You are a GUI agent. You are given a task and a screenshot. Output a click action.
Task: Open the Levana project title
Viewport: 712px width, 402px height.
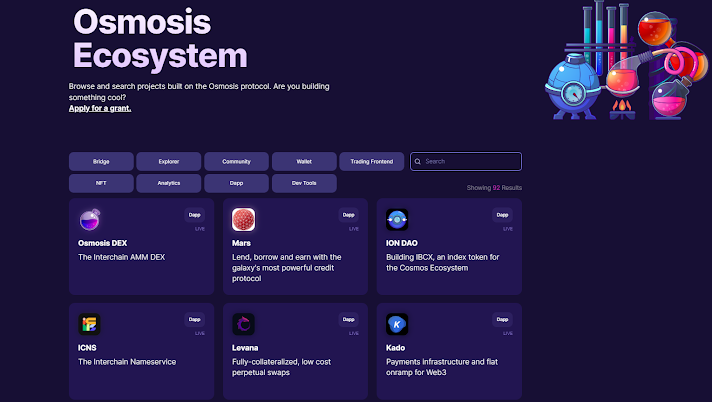[245, 348]
